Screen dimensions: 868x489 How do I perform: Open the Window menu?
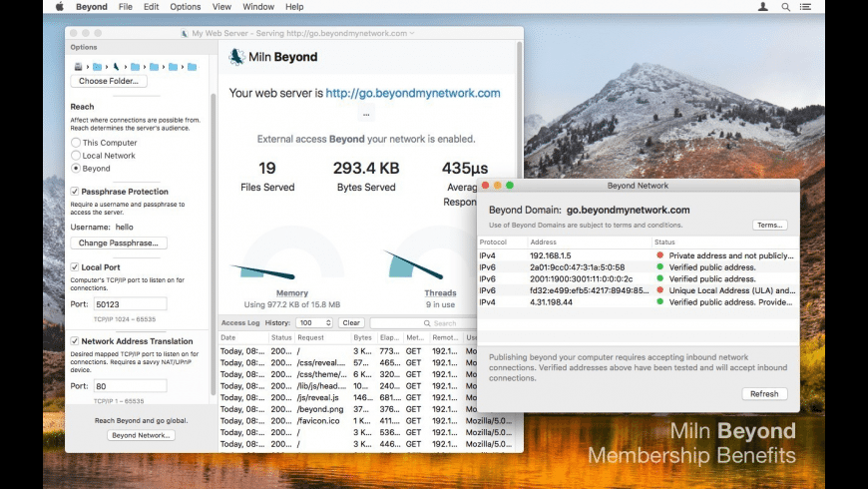(258, 7)
